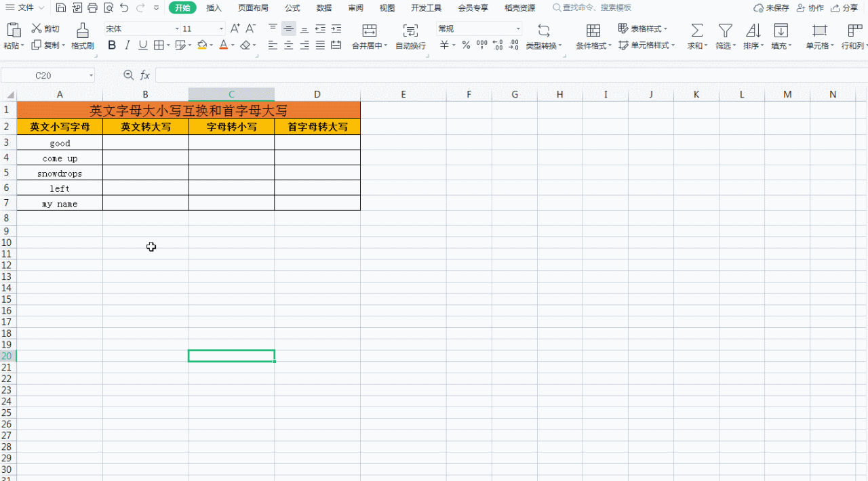Click the 单元格 (Cells) button
Image resolution: width=868 pixels, height=481 pixels.
pyautogui.click(x=820, y=37)
